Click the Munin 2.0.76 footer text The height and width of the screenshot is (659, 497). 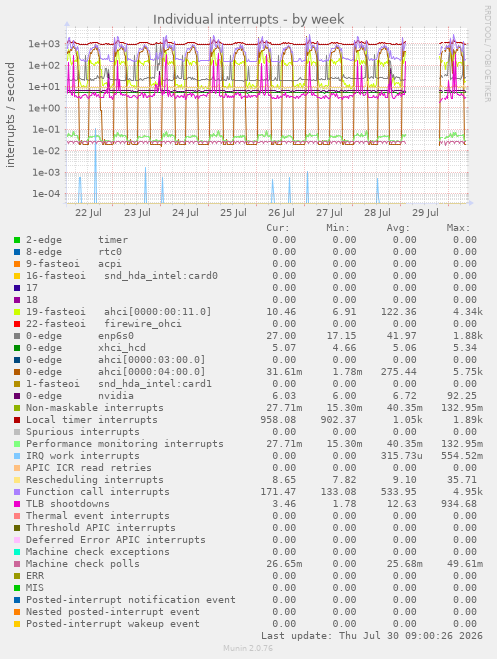(x=248, y=648)
